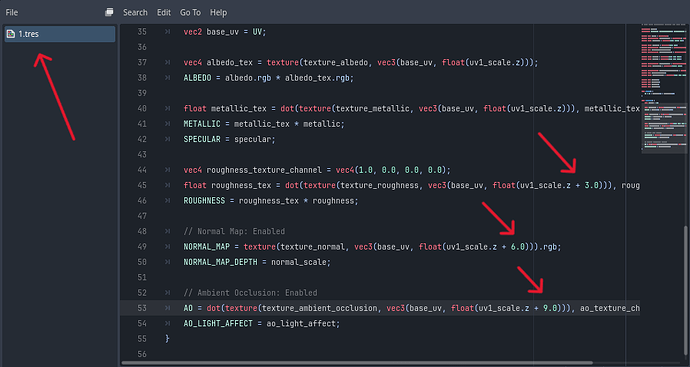Click the '// Ambient Occlusion: Enabled' comment
Screen dimensions: 690x367
(250, 293)
